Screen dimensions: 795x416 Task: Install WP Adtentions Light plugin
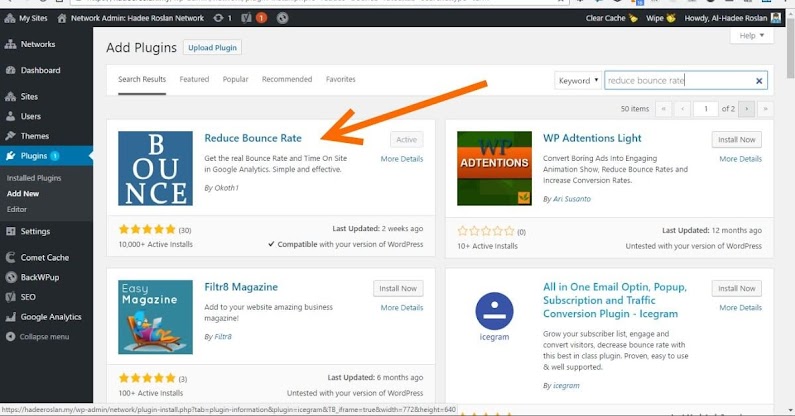[737, 140]
